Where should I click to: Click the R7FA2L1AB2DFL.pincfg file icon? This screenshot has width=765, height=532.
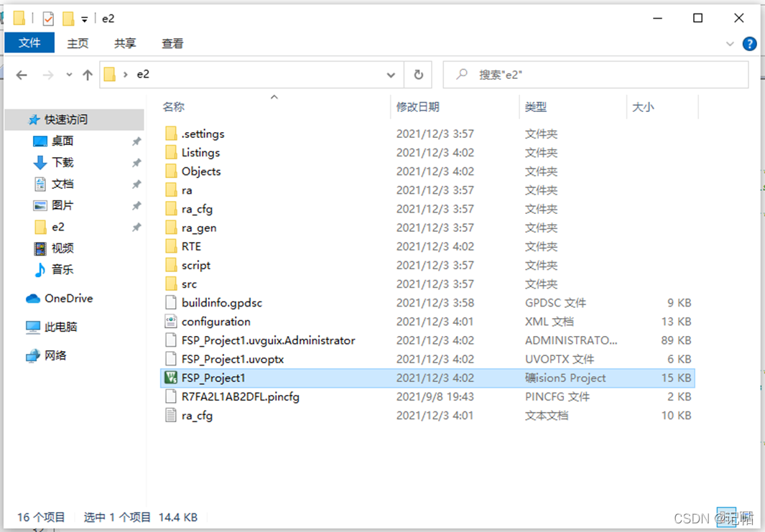171,396
